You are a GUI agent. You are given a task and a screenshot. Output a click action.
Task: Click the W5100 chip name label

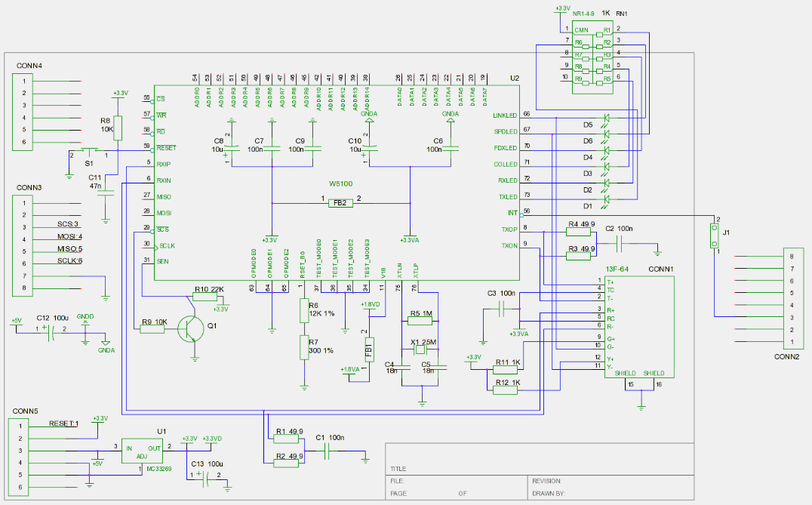point(341,183)
